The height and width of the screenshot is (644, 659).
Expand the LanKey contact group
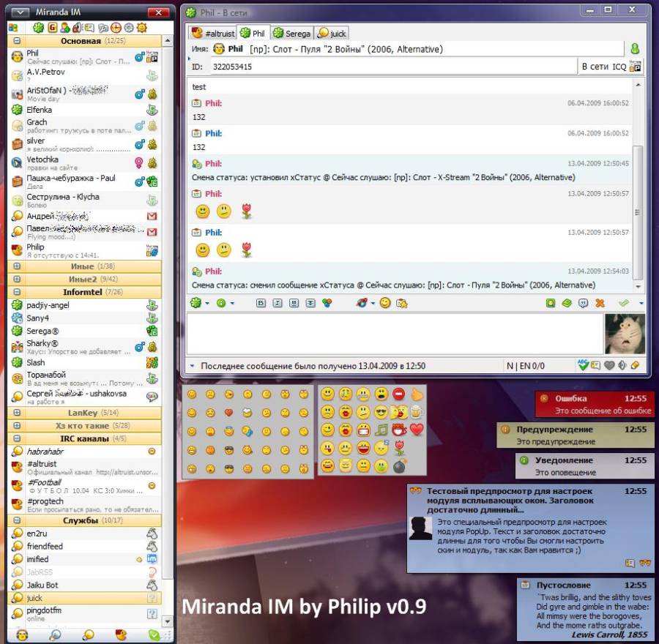point(17,413)
